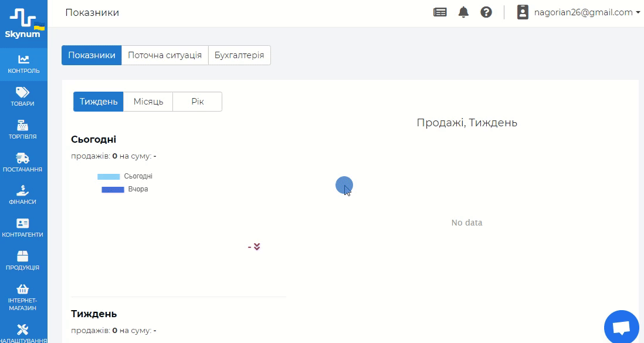This screenshot has width=644, height=343.
Task: Click the Показники page title in header
Action: click(93, 12)
